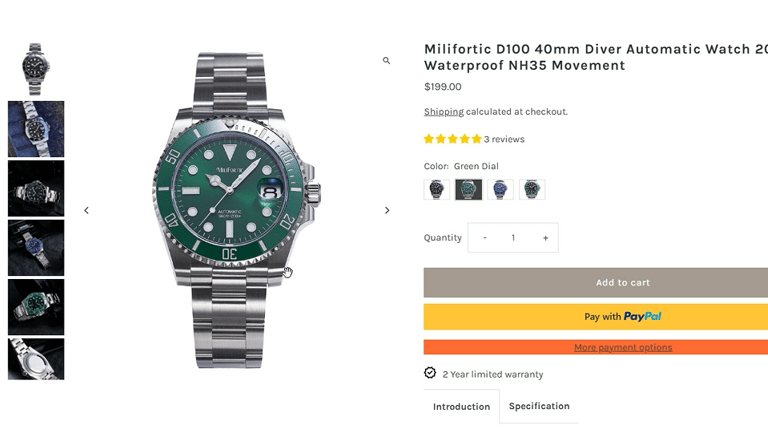Click the zoom magnifier icon on product image
Viewport: 768px width, 433px height.
click(x=387, y=61)
